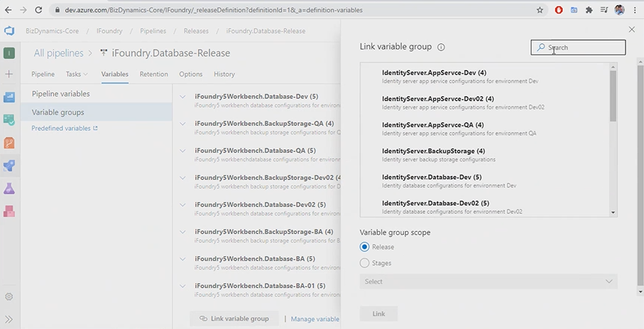The image size is (644, 329).
Task: Open BizDynamics-Core breadcrumb
Action: click(x=52, y=31)
